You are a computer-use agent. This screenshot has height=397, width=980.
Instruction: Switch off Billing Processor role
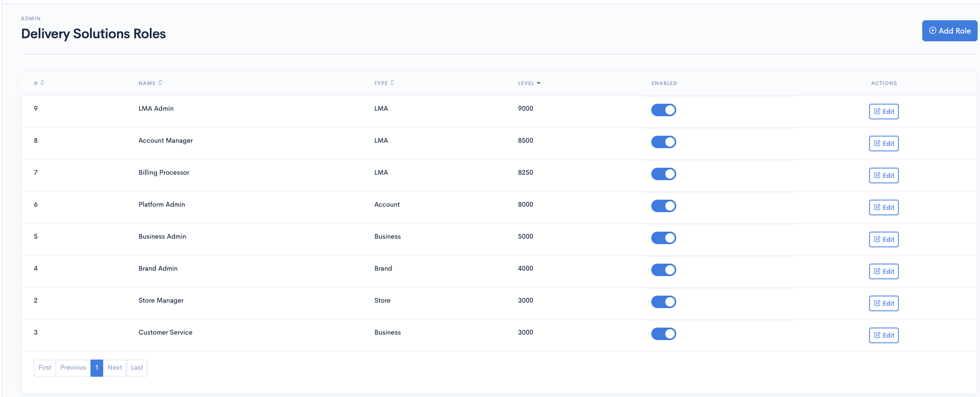(663, 174)
